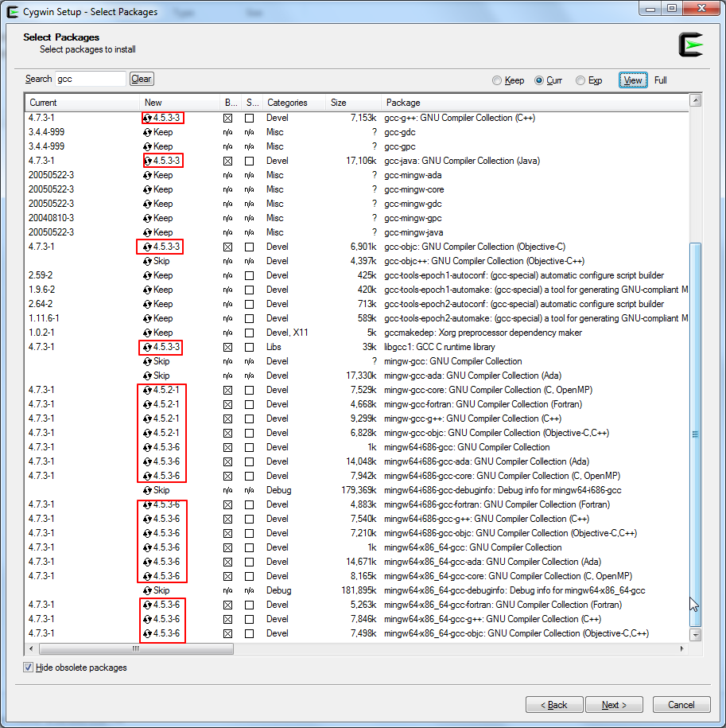Click Skip cycle icon for mingw-gcc-ada
The image size is (726, 728).
pos(148,376)
